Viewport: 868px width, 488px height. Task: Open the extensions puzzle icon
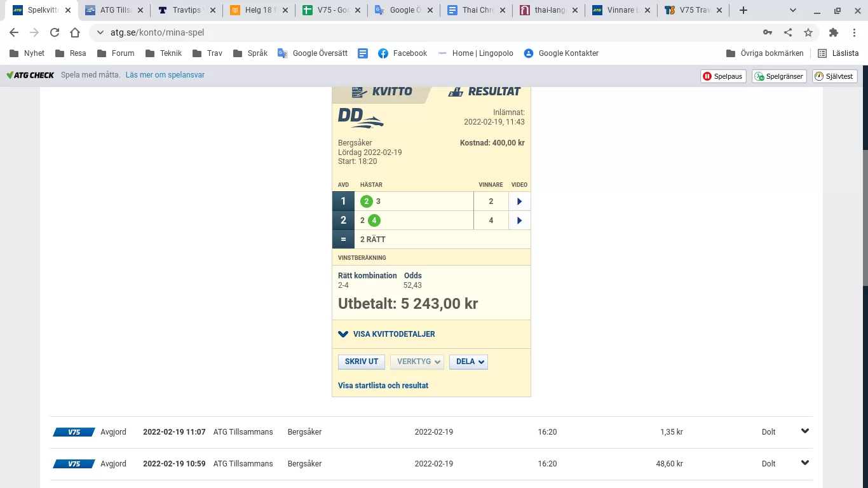(834, 32)
